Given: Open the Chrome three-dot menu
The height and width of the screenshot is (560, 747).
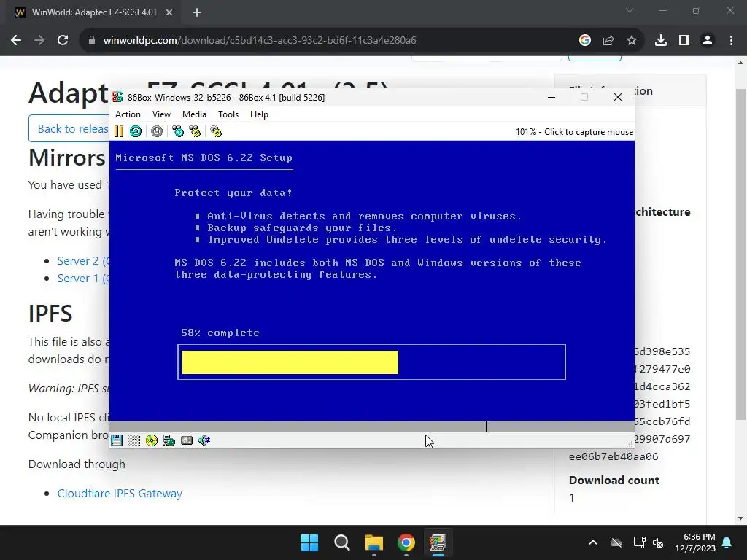Looking at the screenshot, I should point(731,41).
